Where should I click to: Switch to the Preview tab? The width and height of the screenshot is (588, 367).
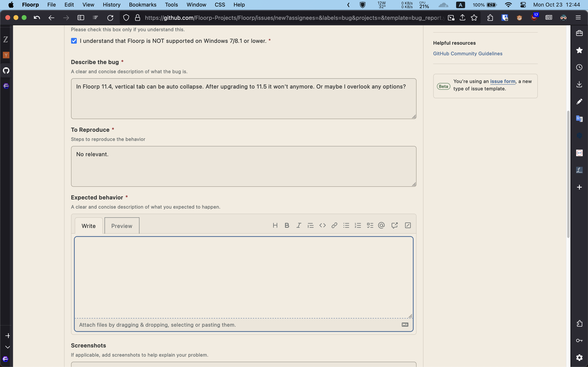(x=121, y=226)
